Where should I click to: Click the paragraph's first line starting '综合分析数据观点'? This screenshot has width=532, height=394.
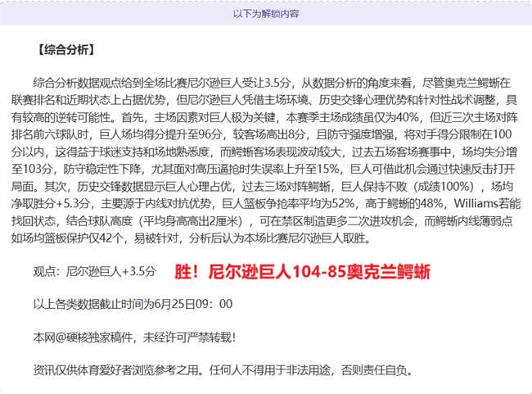pyautogui.click(x=272, y=83)
